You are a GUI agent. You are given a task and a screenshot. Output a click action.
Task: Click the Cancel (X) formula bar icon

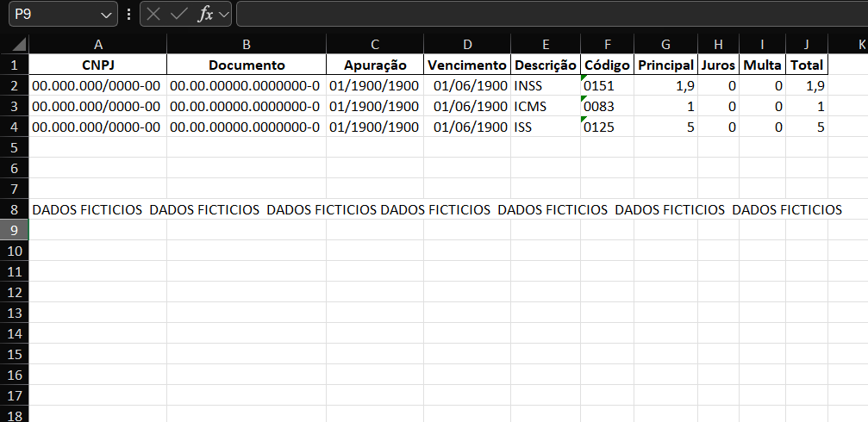[x=153, y=15]
